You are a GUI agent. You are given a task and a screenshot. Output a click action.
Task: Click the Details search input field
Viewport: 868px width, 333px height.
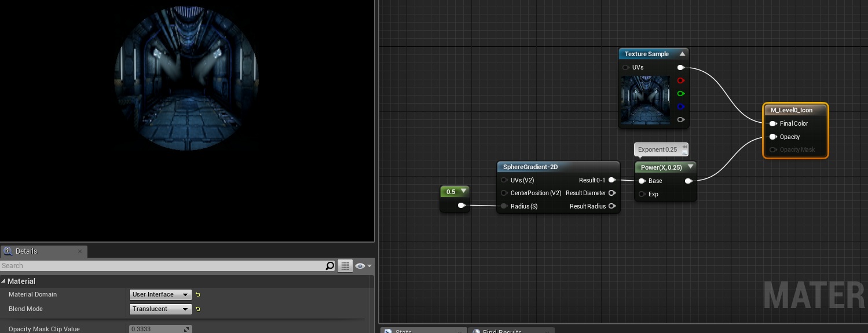(162, 266)
